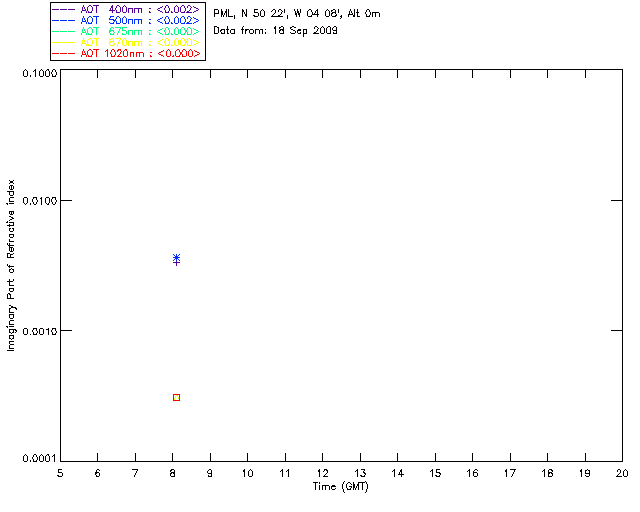Click the x-axis label 13
The height and width of the screenshot is (512, 640).
point(360,473)
